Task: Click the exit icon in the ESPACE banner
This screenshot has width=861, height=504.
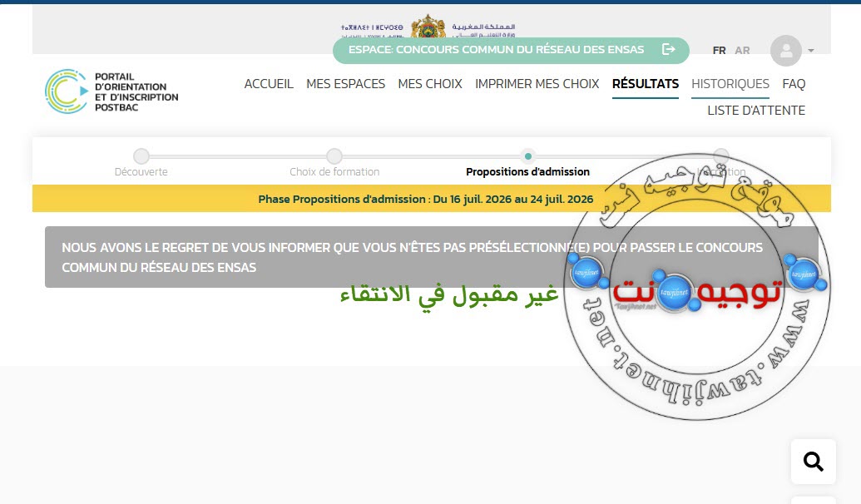Action: pyautogui.click(x=668, y=49)
